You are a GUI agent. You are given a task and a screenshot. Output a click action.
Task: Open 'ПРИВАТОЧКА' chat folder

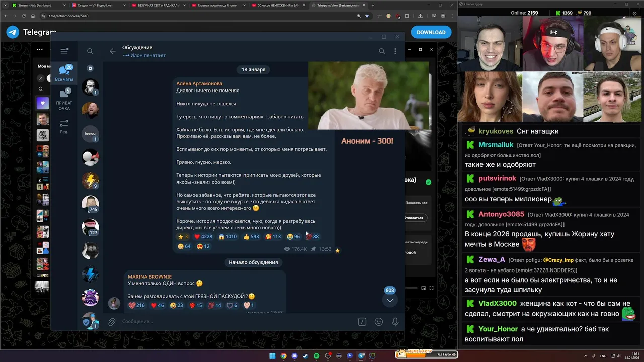tap(64, 100)
